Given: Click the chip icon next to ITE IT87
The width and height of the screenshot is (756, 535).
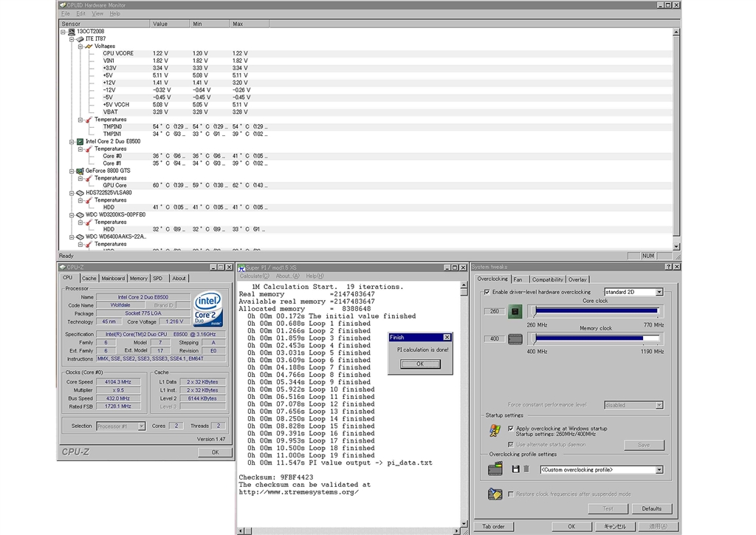Looking at the screenshot, I should coord(80,39).
